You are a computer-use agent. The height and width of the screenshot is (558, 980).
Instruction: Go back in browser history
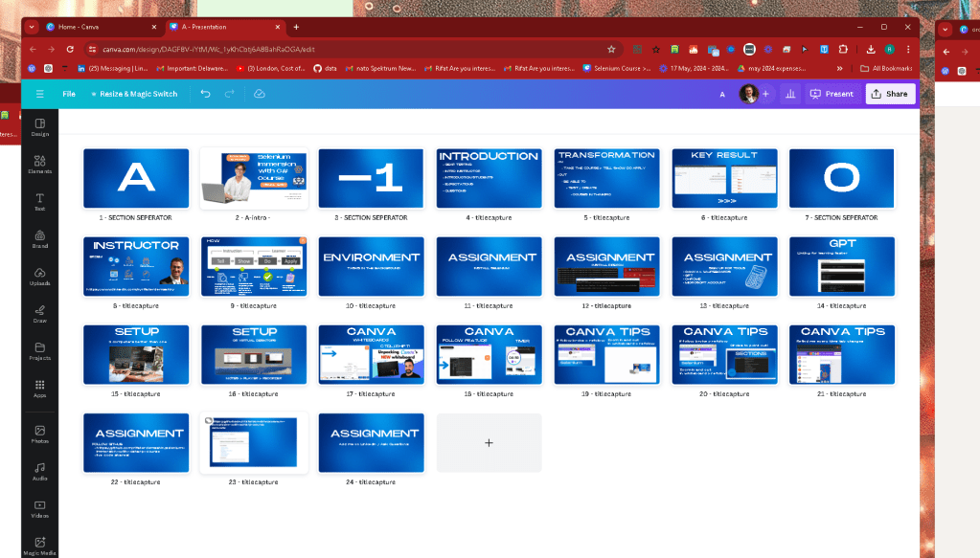click(33, 50)
